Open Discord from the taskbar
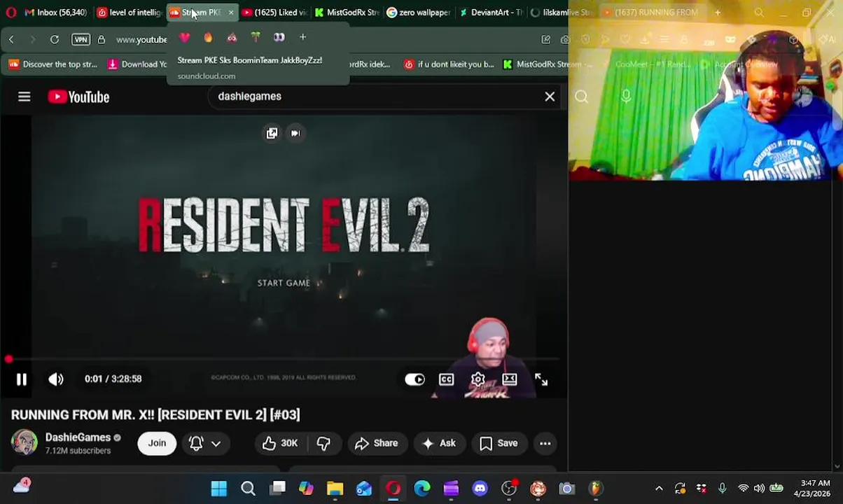Screen dimensions: 843x504 480,489
